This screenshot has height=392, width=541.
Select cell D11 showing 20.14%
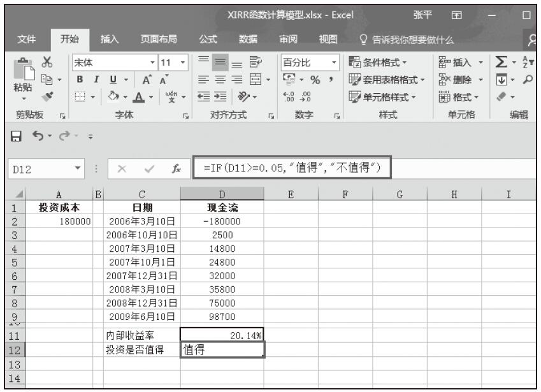(222, 333)
